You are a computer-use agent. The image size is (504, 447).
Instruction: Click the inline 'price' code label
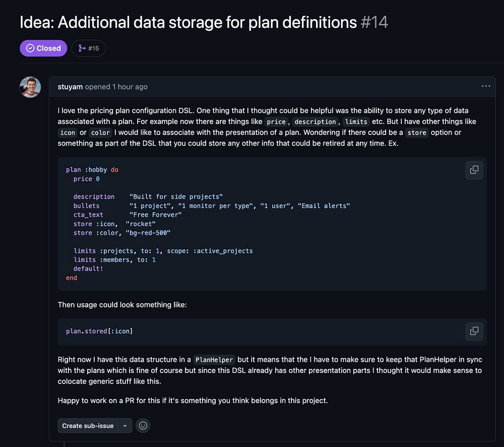pos(276,121)
